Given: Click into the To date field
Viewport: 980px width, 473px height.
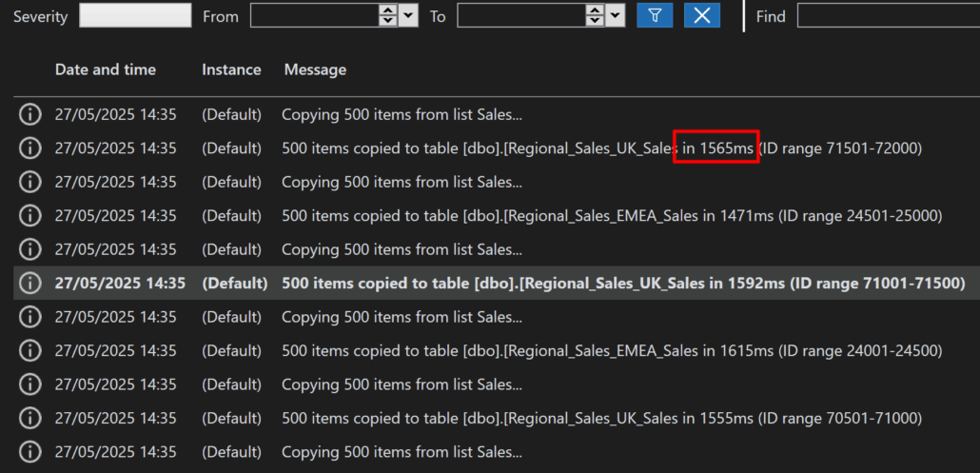Looking at the screenshot, I should (522, 15).
